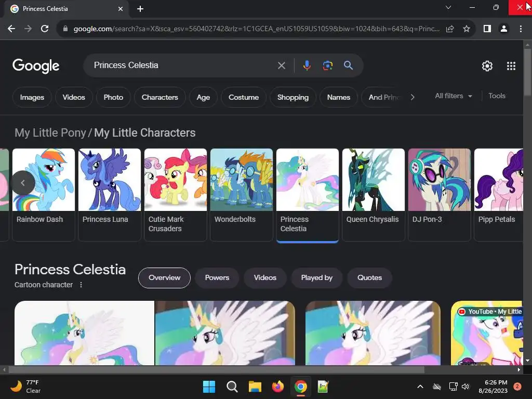Open File Explorer from taskbar

[x=255, y=387]
